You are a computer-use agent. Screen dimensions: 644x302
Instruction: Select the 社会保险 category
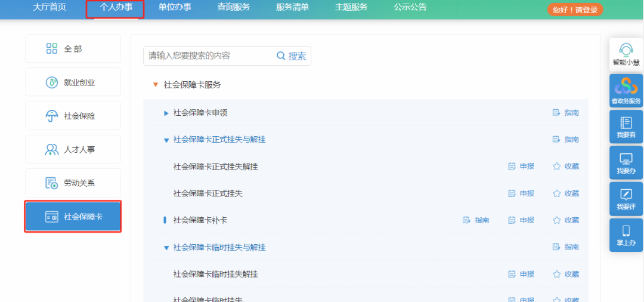pyautogui.click(x=73, y=116)
